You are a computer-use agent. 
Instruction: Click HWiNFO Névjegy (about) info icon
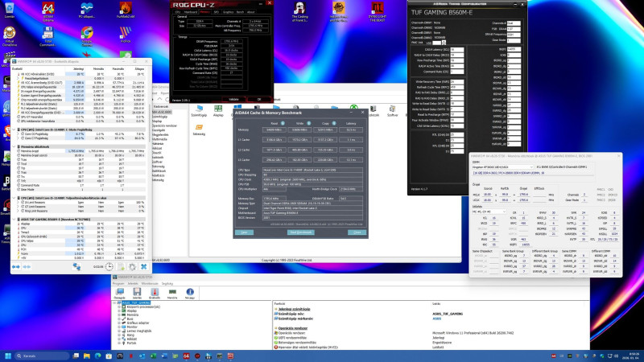pos(190,293)
